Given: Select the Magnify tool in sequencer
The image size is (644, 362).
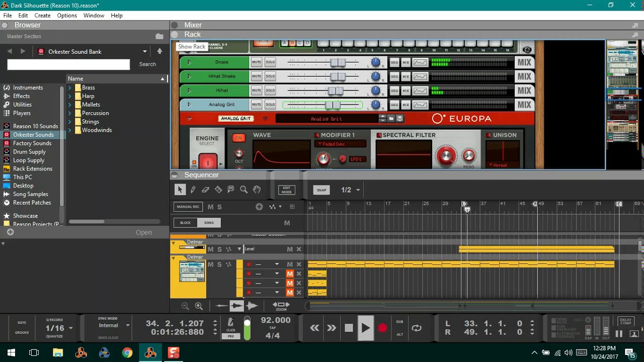Looking at the screenshot, I should 244,190.
